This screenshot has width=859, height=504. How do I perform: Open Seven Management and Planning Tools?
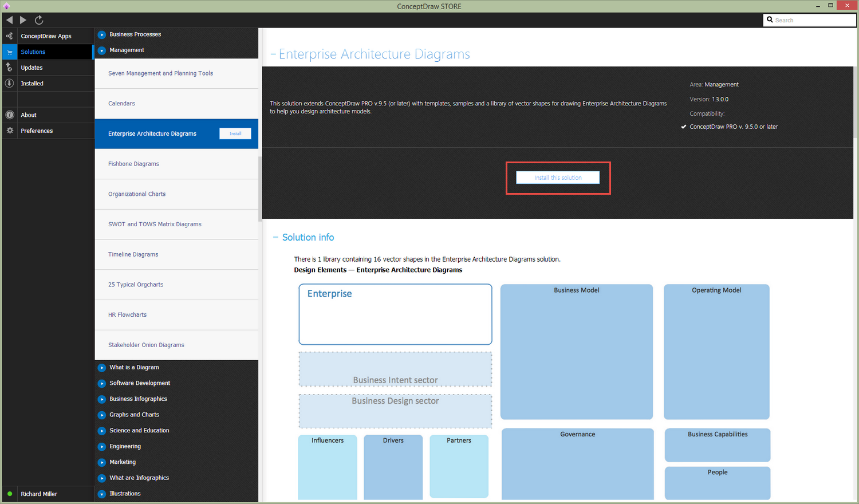176,73
